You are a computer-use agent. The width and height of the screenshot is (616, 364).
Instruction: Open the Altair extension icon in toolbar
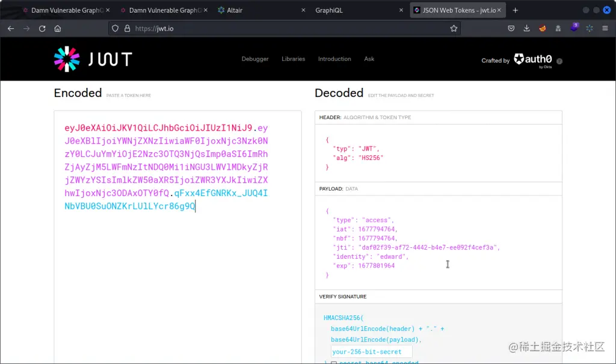pos(590,28)
